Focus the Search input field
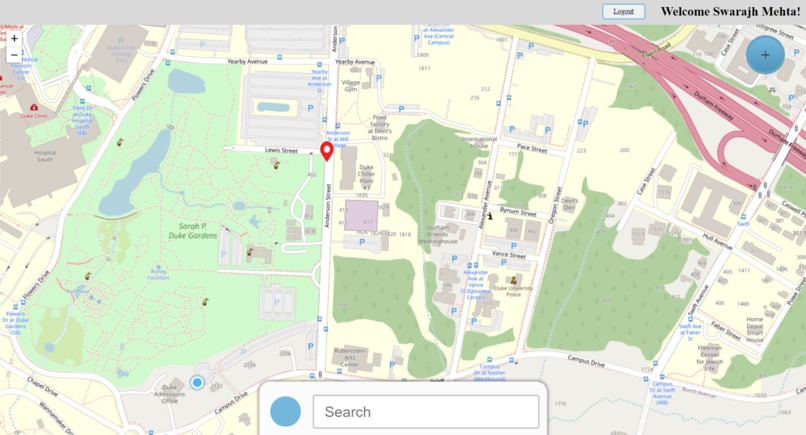The height and width of the screenshot is (435, 806). tap(426, 412)
